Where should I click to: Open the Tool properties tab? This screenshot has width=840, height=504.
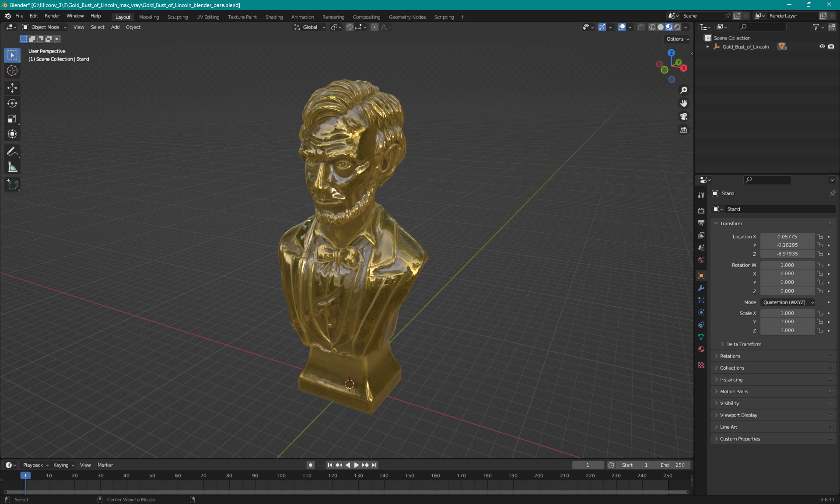(x=701, y=195)
